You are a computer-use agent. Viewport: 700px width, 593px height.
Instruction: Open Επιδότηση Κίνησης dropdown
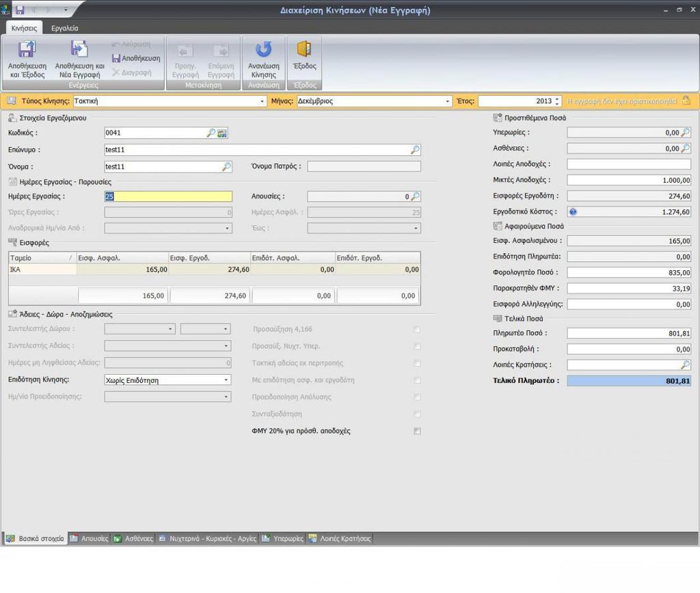click(226, 380)
